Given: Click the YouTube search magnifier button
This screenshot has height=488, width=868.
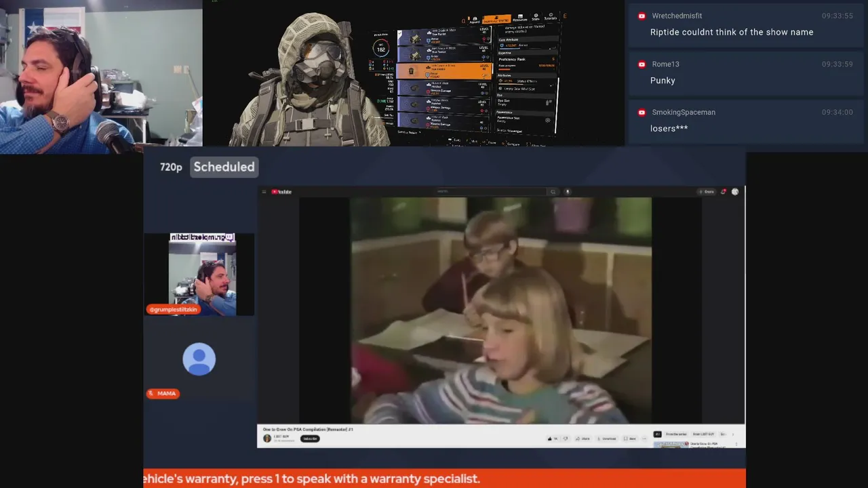Looking at the screenshot, I should 553,192.
